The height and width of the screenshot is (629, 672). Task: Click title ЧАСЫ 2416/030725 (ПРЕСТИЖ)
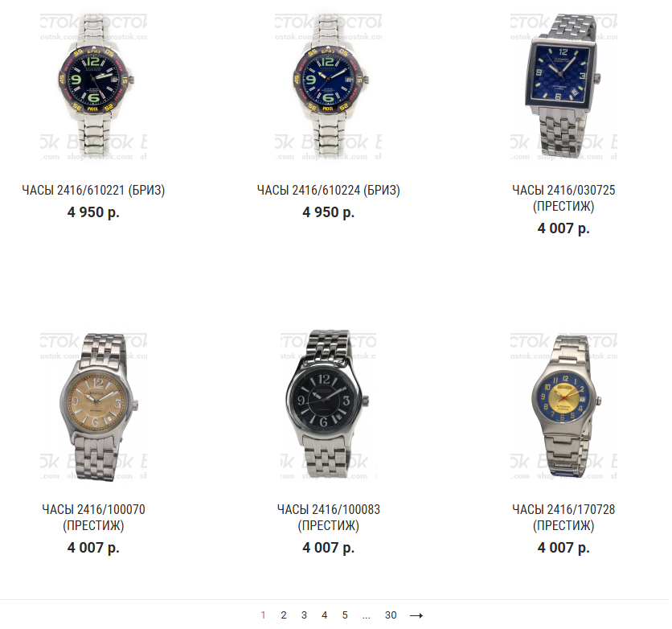(x=563, y=198)
